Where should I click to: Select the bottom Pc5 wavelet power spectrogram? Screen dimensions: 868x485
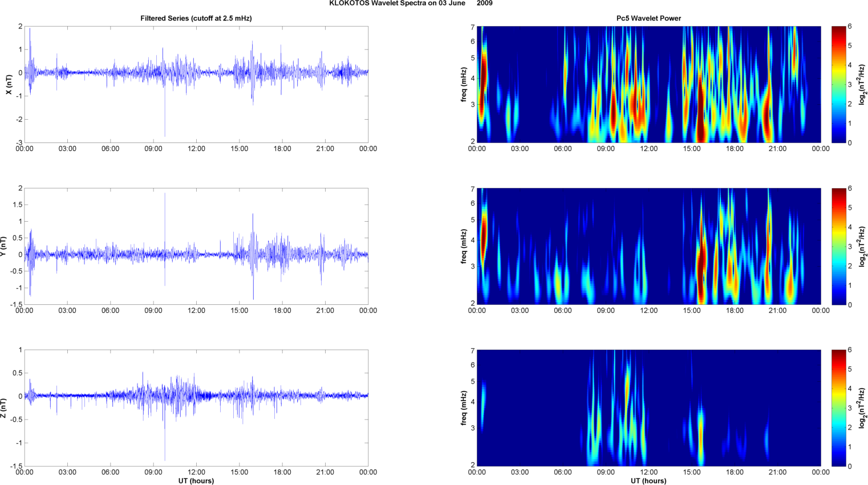click(648, 408)
